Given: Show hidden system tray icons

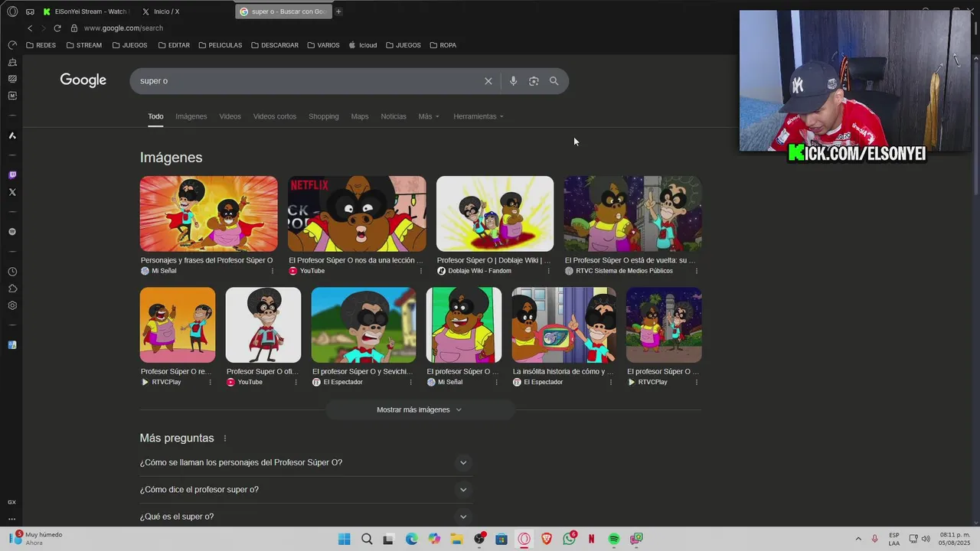Looking at the screenshot, I should pyautogui.click(x=858, y=540).
